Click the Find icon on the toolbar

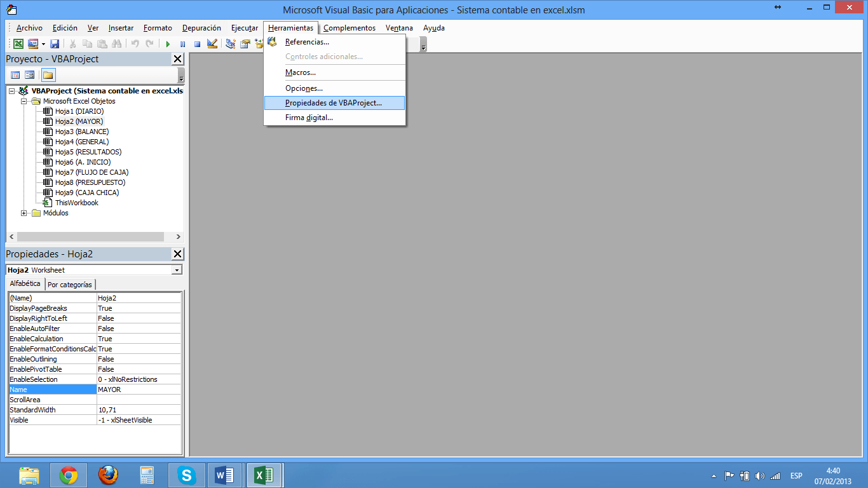[117, 44]
